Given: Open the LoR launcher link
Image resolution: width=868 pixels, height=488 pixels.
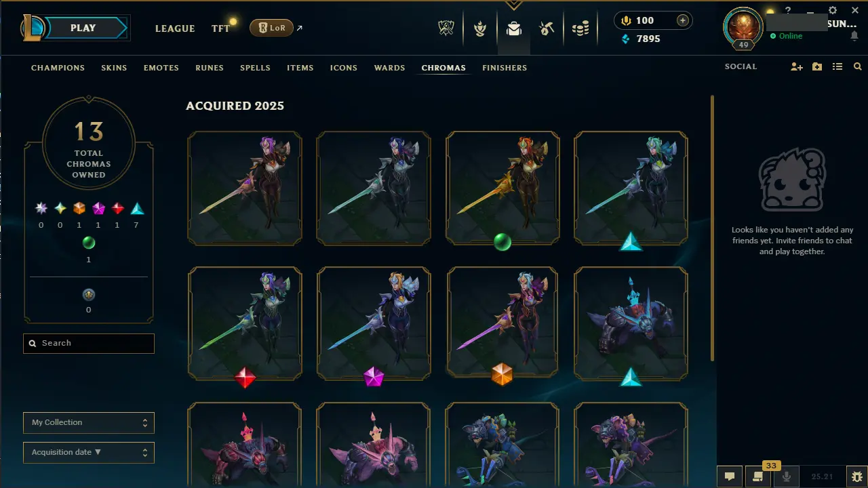Looking at the screenshot, I should pos(272,28).
